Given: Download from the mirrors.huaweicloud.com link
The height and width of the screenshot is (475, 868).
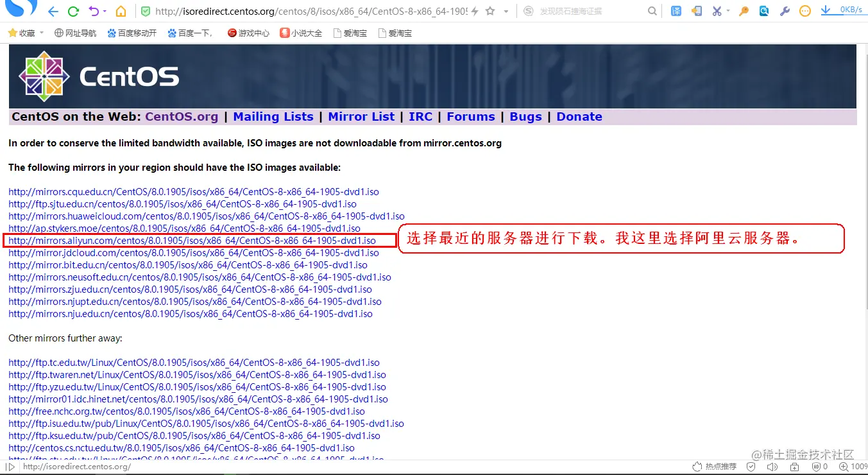Looking at the screenshot, I should [x=207, y=216].
